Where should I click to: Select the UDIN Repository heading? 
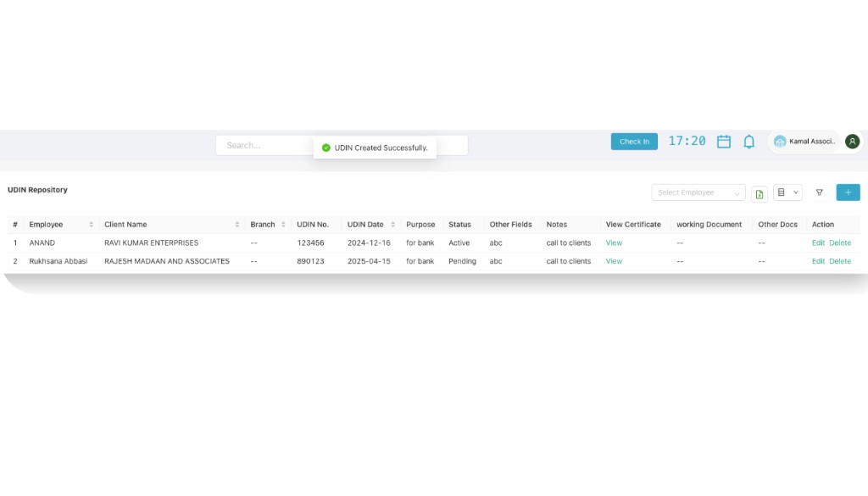[37, 190]
